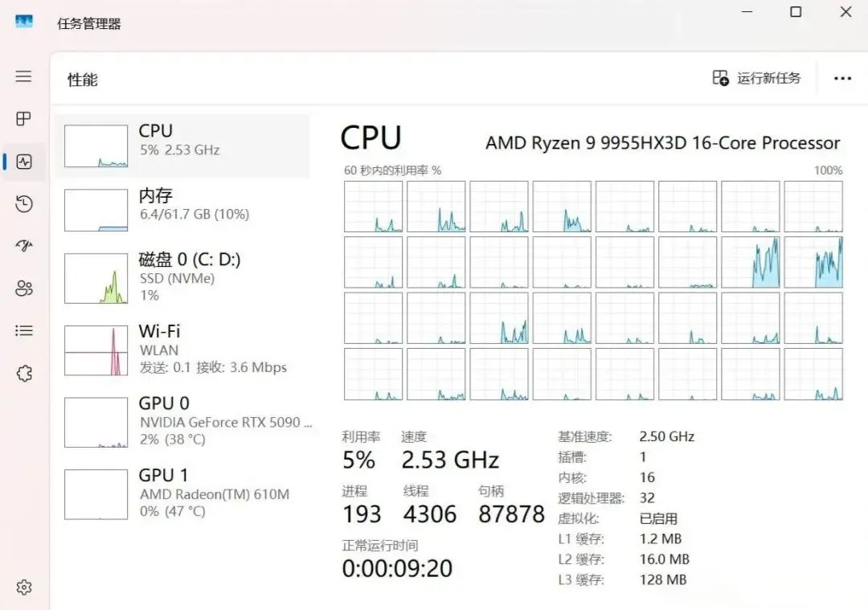Viewport: 868px width, 610px height.
Task: Click the Task Manager app icon
Action: tap(24, 23)
